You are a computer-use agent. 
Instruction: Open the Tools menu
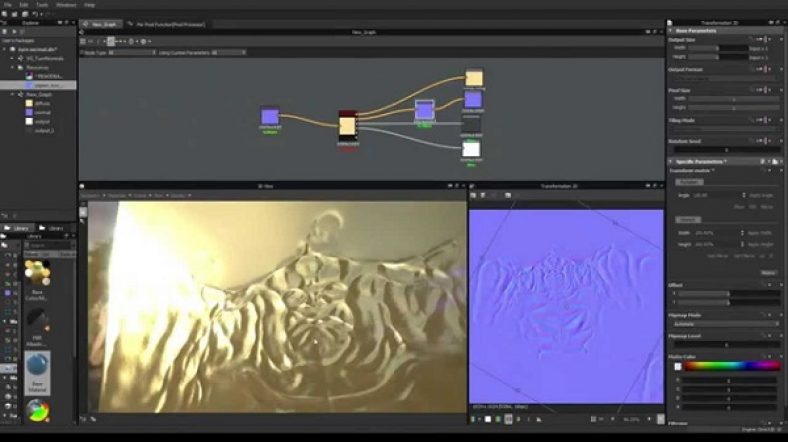42,5
